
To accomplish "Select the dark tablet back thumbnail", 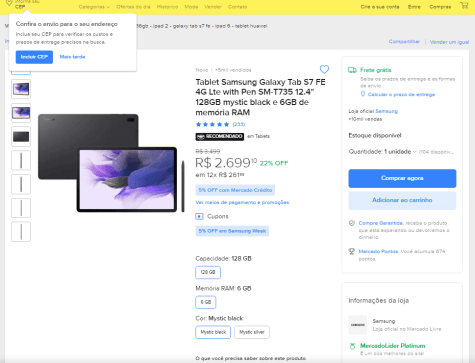I will [x=21, y=137].
